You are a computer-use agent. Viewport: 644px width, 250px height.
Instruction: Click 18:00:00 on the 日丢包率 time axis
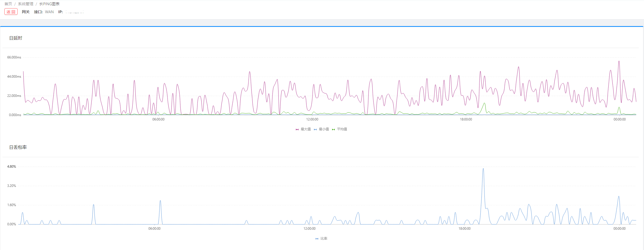click(x=464, y=229)
